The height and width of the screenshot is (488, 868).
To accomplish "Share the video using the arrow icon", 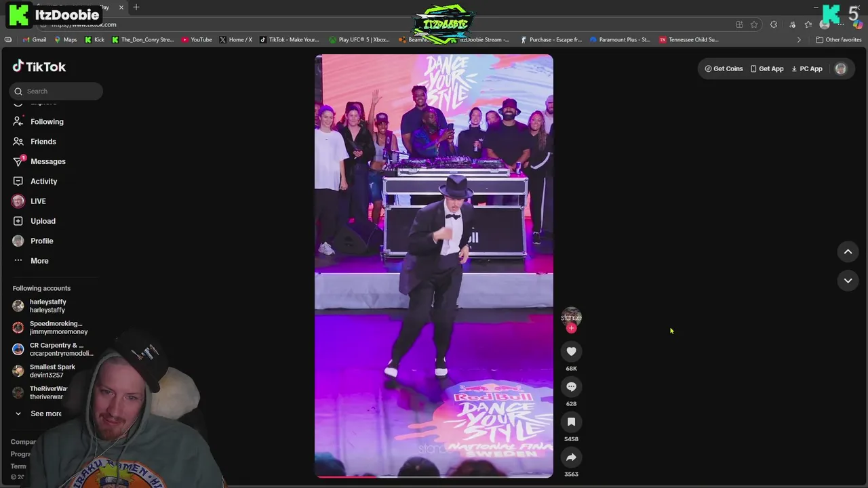I will pos(571,457).
